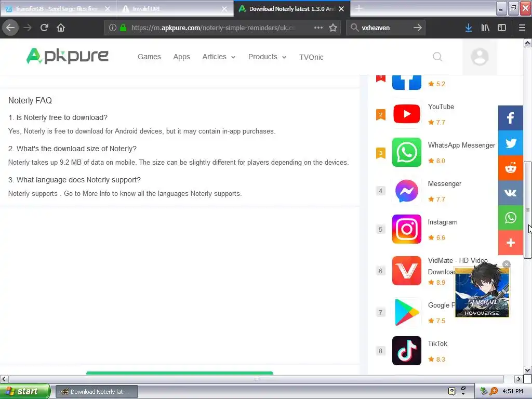This screenshot has width=532, height=399.
Task: Close the Starrail Hoyoverse ad popup
Action: point(506,264)
